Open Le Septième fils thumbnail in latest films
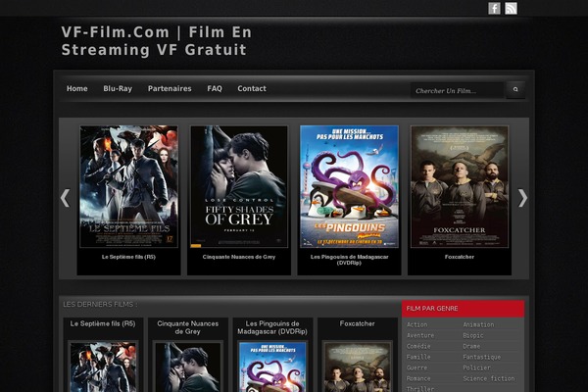 [x=103, y=367]
